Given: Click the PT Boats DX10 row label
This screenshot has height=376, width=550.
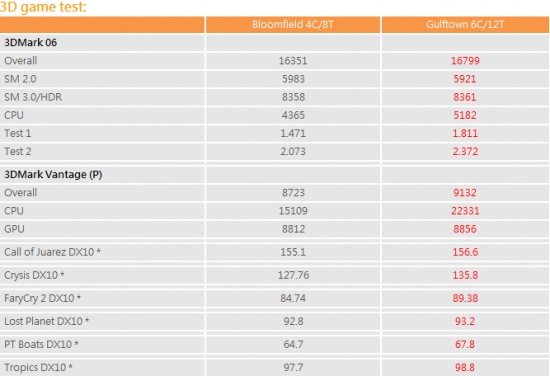Looking at the screenshot, I should (41, 344).
